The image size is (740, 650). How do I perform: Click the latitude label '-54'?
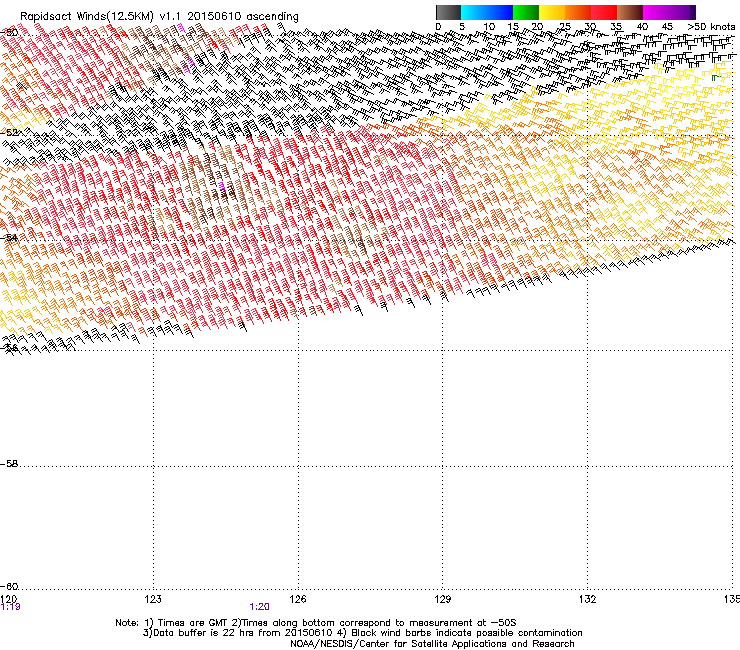pos(9,237)
